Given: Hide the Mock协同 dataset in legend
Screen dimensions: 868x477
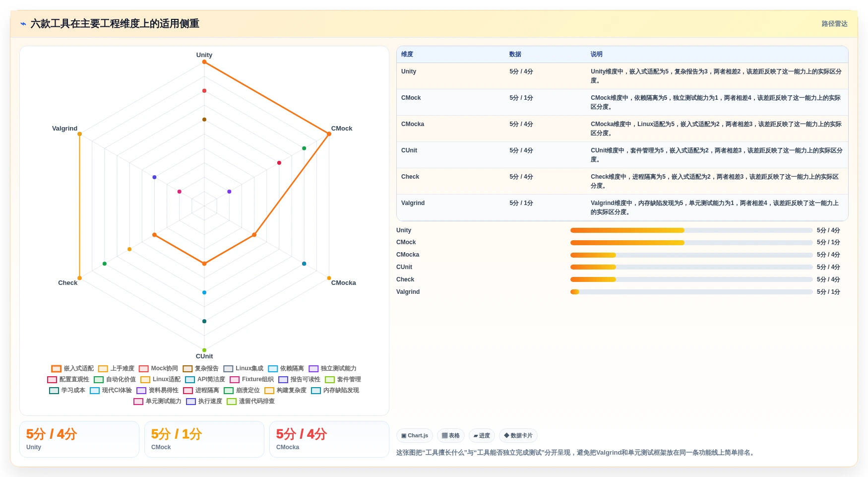Looking at the screenshot, I should (159, 369).
